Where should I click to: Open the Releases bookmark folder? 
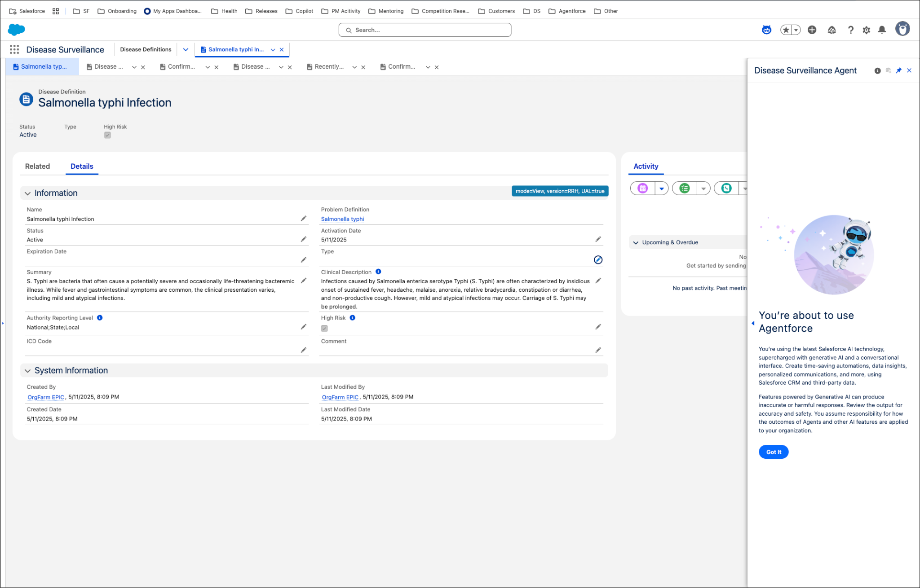tap(261, 11)
